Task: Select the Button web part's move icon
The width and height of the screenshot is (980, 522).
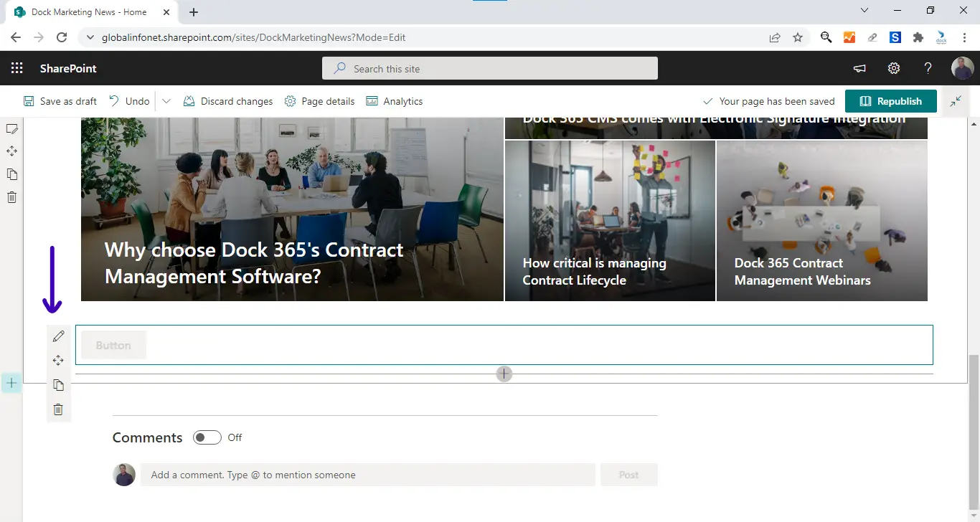Action: click(59, 361)
